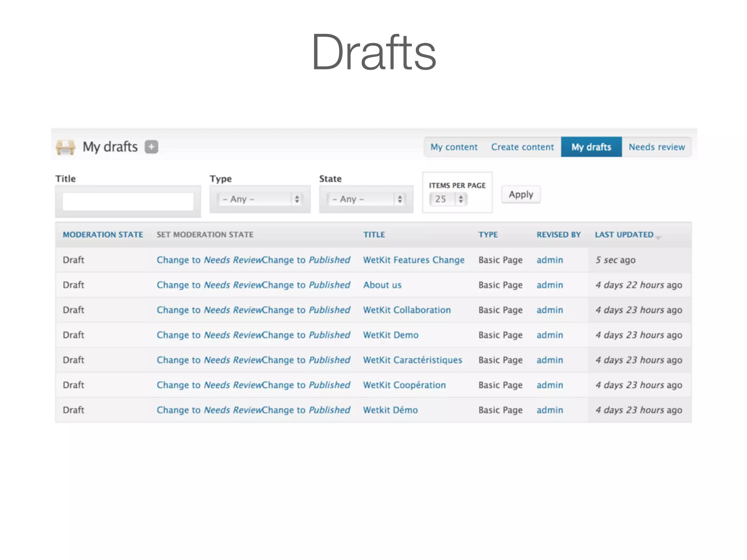Open the Create content tab

(x=522, y=147)
